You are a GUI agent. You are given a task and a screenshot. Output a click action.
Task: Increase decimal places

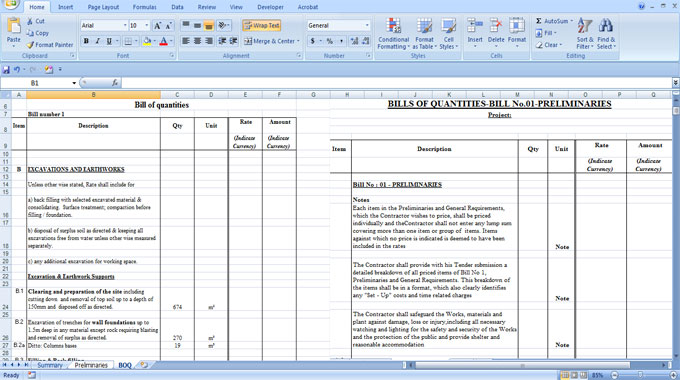click(354, 41)
